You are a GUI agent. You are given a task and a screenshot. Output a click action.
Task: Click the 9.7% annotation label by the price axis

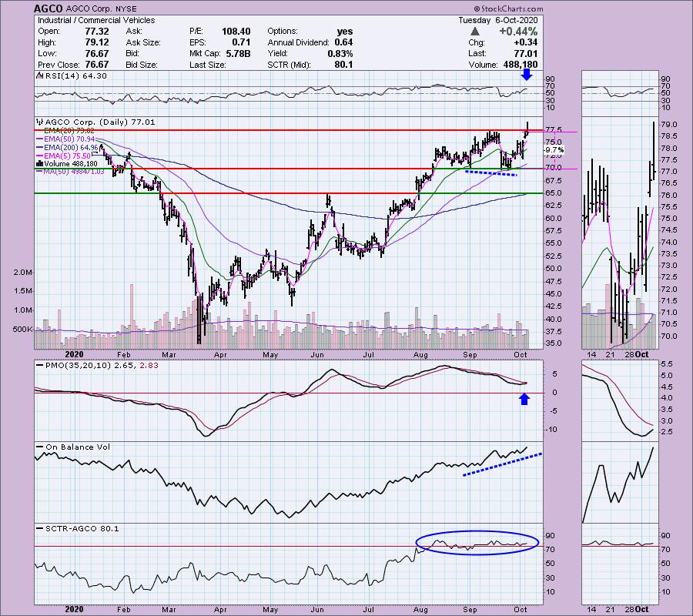coord(555,150)
